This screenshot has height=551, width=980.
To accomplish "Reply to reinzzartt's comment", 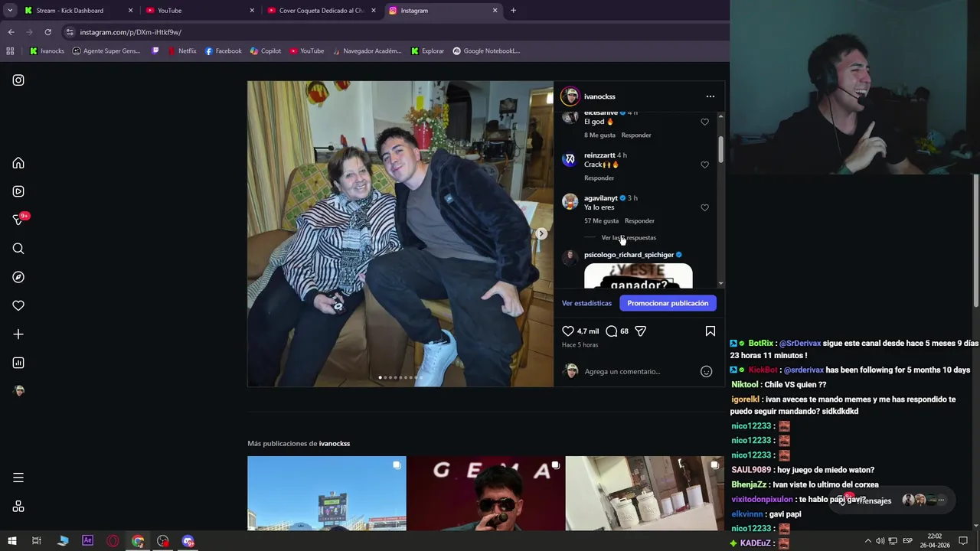I will (599, 178).
